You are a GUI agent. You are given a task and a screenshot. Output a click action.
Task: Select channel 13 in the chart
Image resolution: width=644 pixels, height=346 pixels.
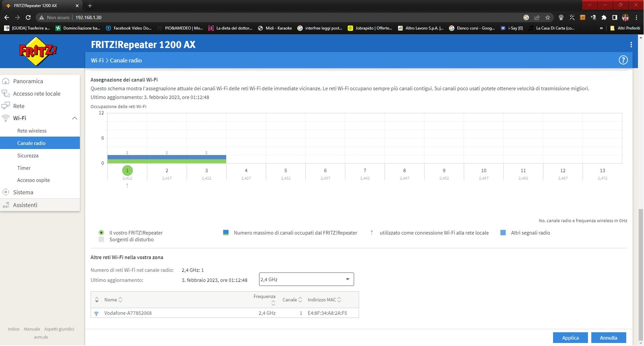pyautogui.click(x=602, y=171)
